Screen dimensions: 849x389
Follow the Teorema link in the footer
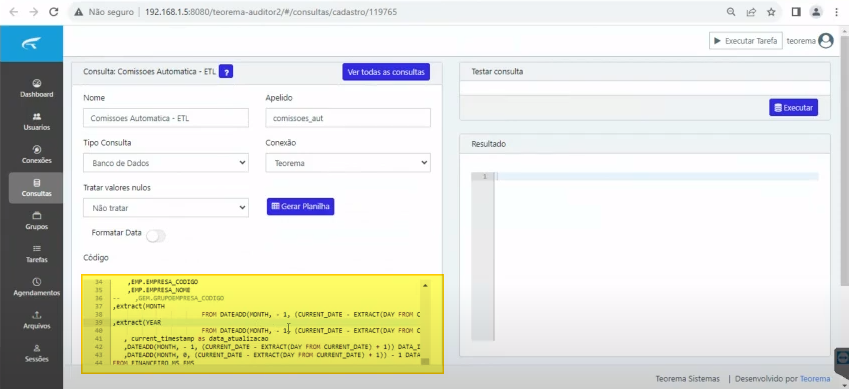pyautogui.click(x=815, y=379)
